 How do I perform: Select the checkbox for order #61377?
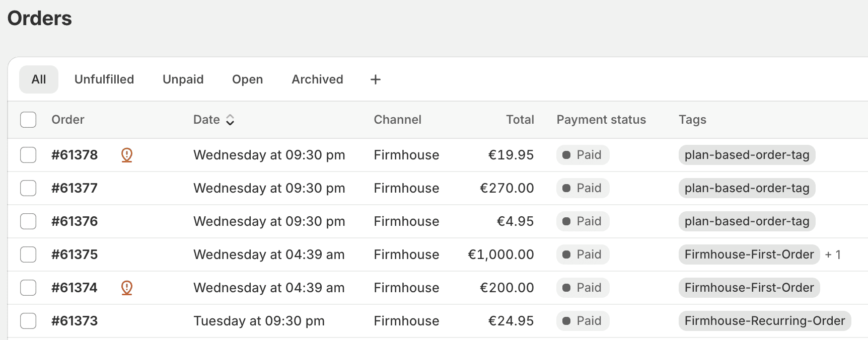click(x=28, y=188)
